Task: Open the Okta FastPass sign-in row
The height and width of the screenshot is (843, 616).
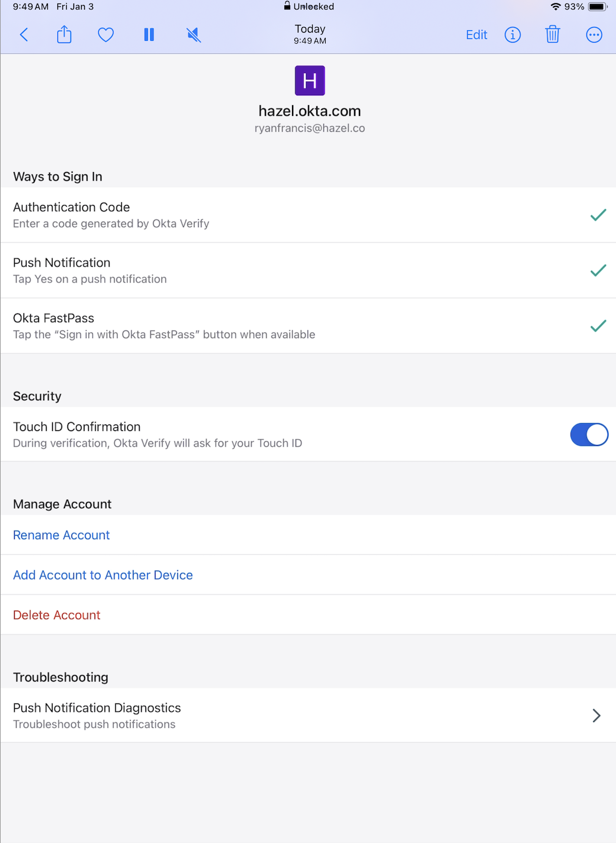Action: [236, 326]
